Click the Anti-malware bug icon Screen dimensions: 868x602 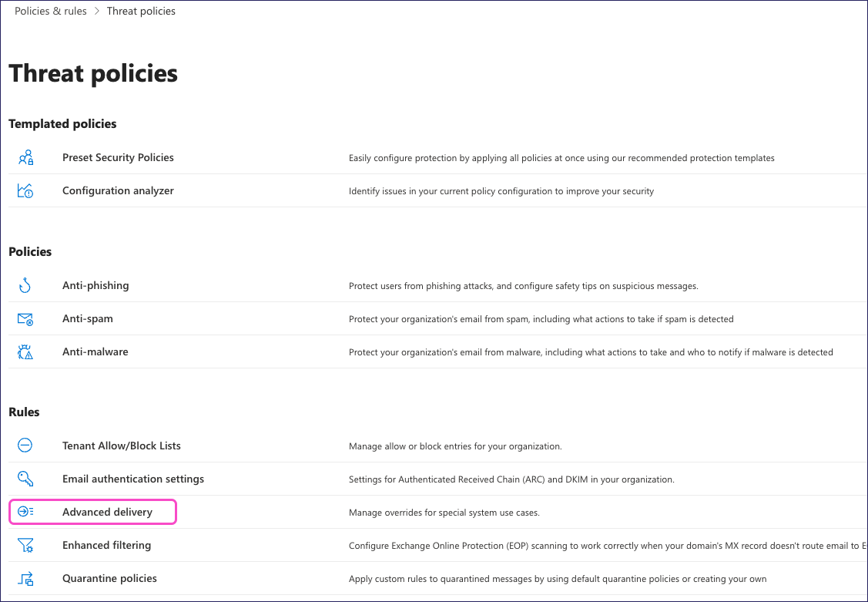[x=25, y=351]
